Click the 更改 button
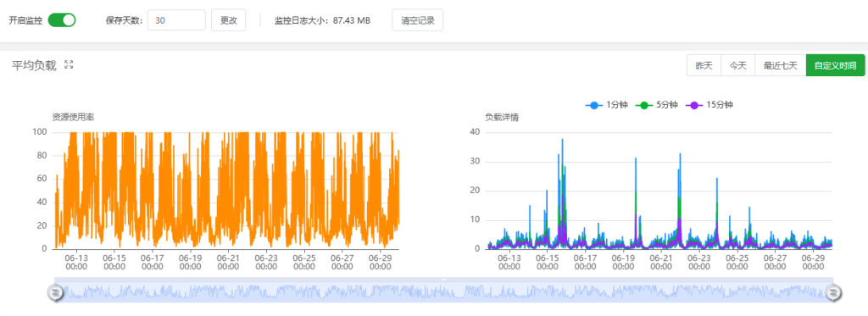868x316 pixels. coord(229,20)
